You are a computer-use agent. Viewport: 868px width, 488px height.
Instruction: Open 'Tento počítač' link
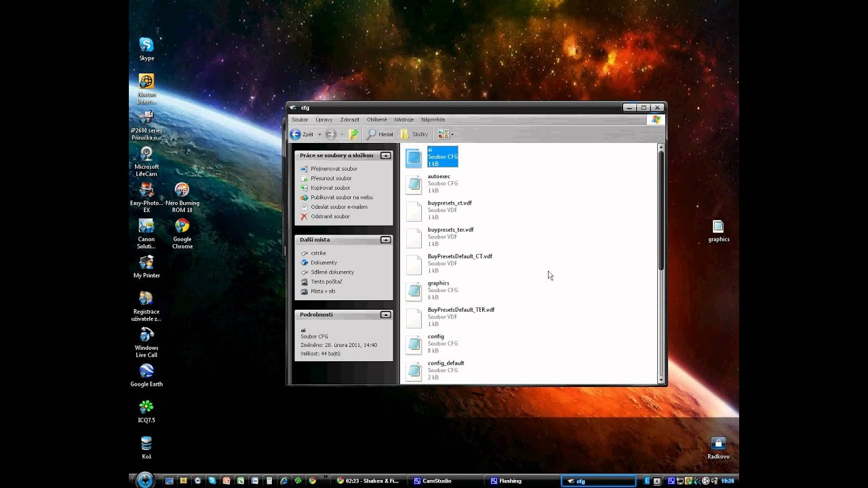coord(326,281)
